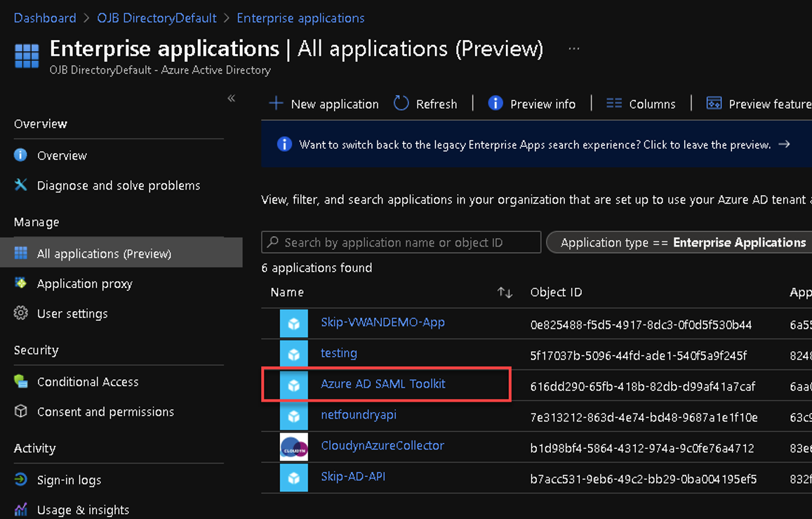Click the Enterprise applications grid icon in header
This screenshot has height=519, width=812.
(27, 56)
